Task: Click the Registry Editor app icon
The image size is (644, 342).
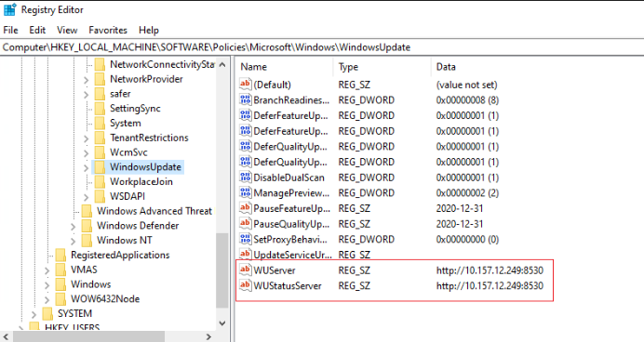Action: 10,9
